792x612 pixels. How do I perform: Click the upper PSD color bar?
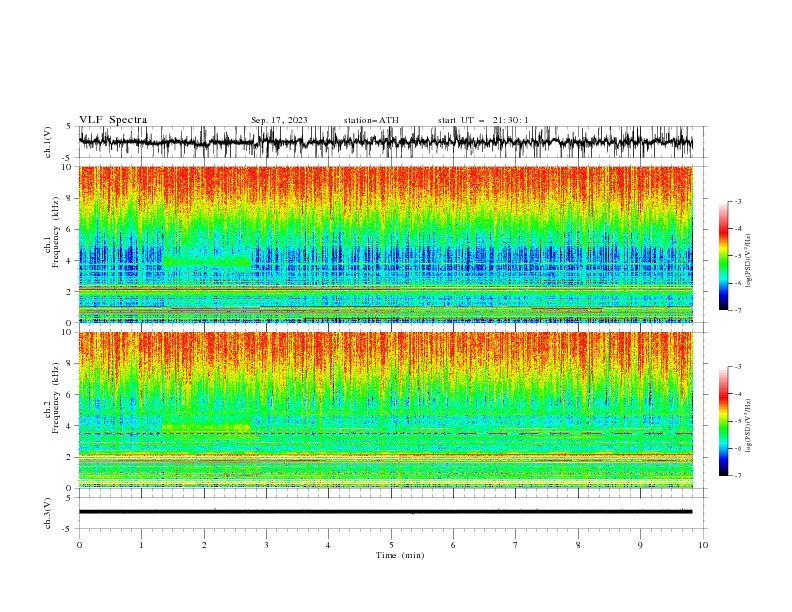[724, 256]
